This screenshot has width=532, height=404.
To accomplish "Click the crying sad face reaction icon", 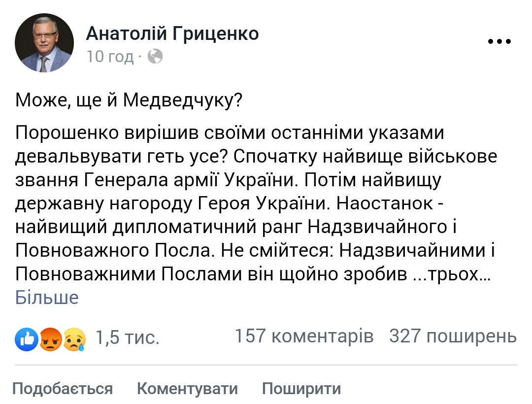I will (75, 339).
